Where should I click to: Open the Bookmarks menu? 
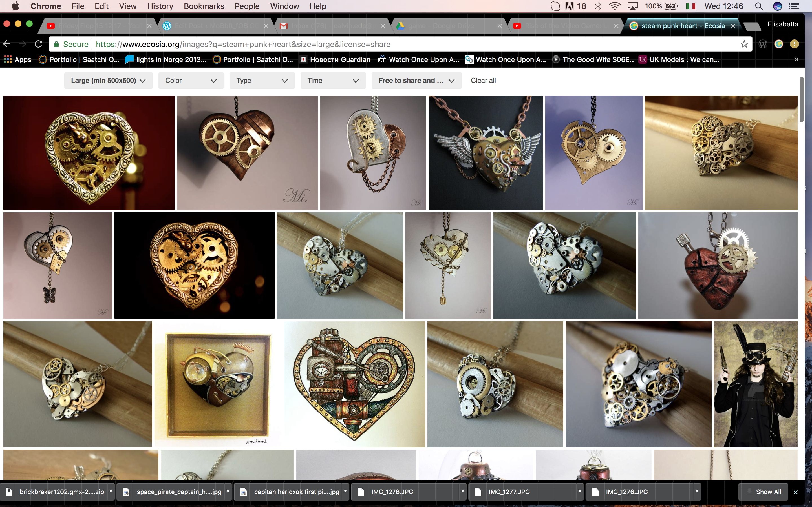coord(204,6)
